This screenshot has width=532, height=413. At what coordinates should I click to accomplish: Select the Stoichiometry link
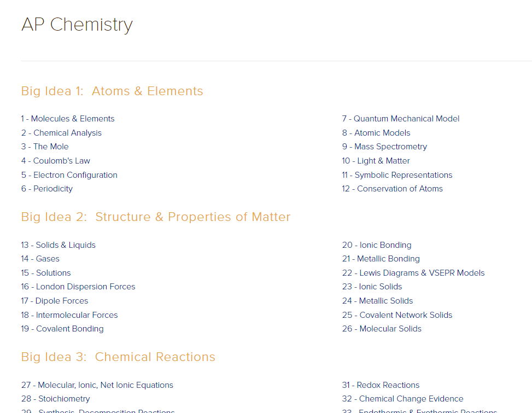[56, 399]
